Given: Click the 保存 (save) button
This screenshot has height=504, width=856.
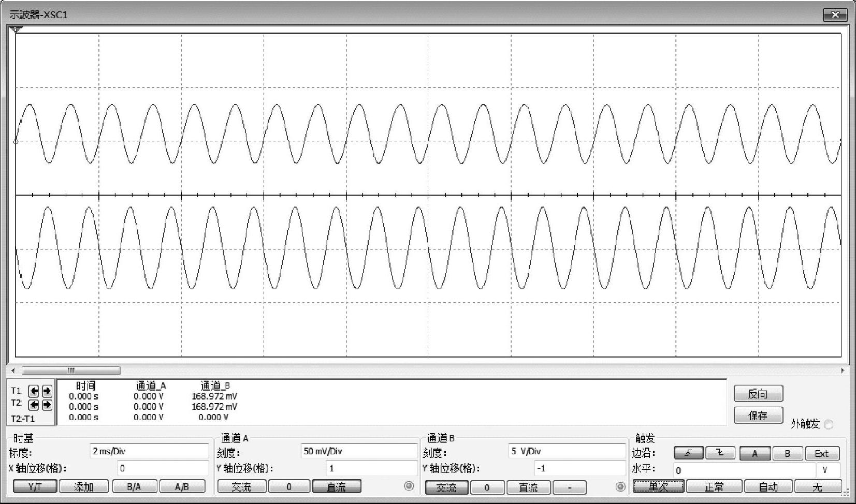Looking at the screenshot, I should pos(758,416).
